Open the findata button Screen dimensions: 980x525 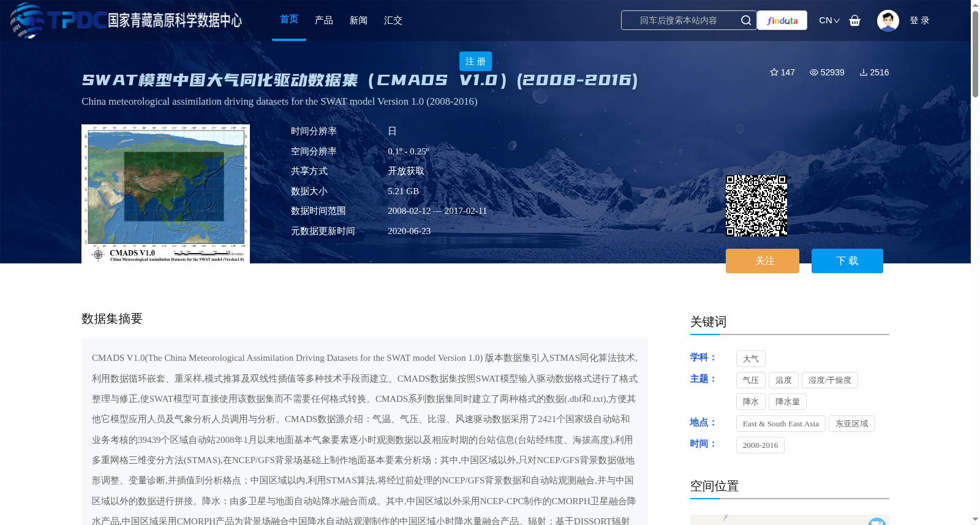click(x=782, y=20)
